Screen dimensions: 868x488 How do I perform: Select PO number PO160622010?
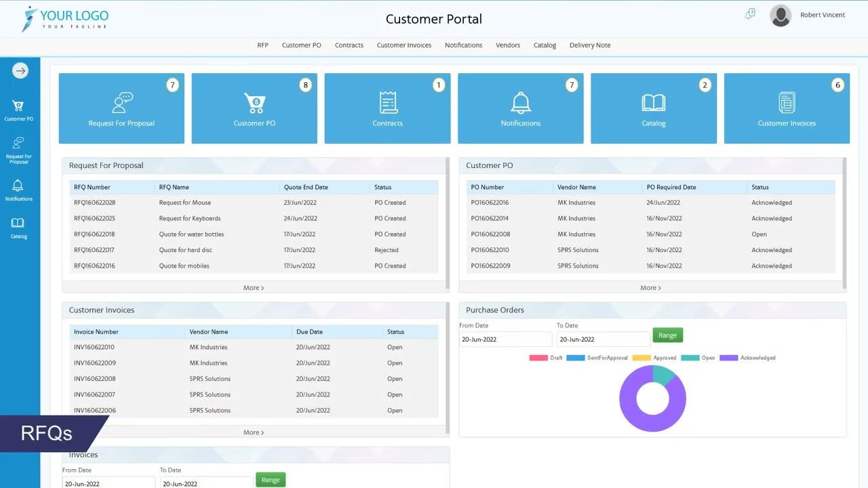(x=490, y=250)
